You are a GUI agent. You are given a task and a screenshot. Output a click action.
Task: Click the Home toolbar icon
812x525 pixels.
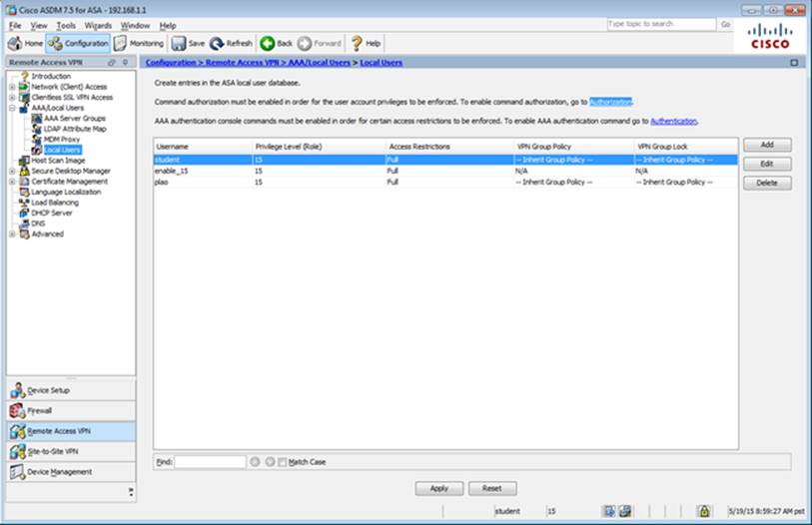[15, 44]
